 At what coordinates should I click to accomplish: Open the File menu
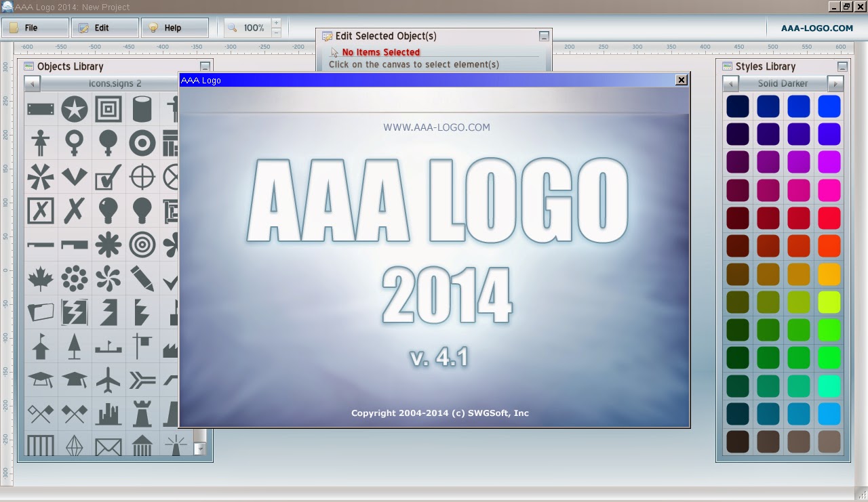[x=35, y=28]
